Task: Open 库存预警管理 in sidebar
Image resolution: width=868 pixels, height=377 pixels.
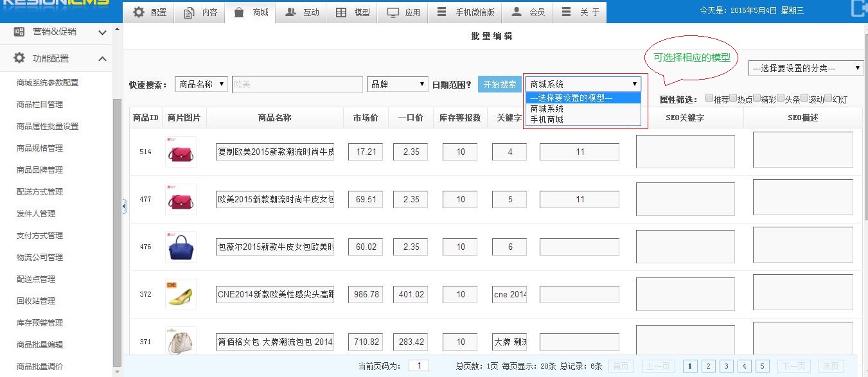Action: tap(40, 323)
